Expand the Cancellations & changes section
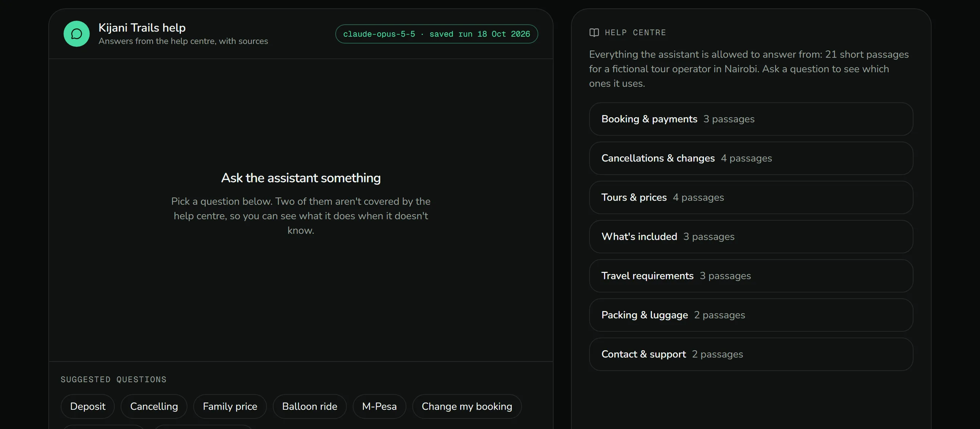Image resolution: width=980 pixels, height=429 pixels. tap(751, 158)
